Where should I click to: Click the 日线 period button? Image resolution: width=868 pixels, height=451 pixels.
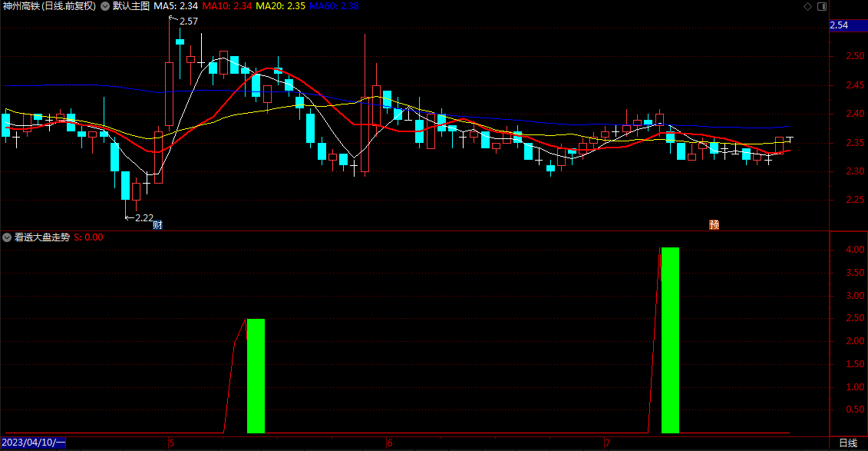tap(848, 443)
